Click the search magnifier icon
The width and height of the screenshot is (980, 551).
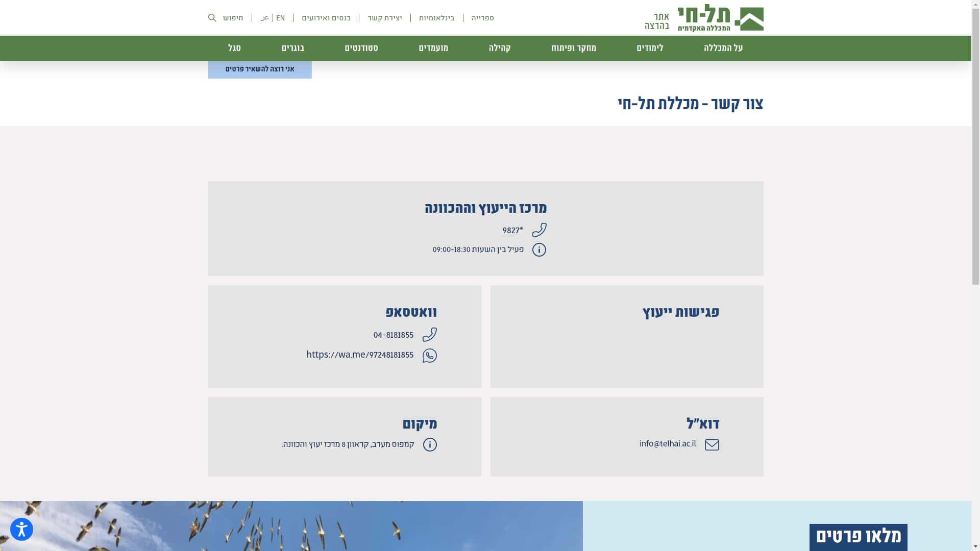212,18
